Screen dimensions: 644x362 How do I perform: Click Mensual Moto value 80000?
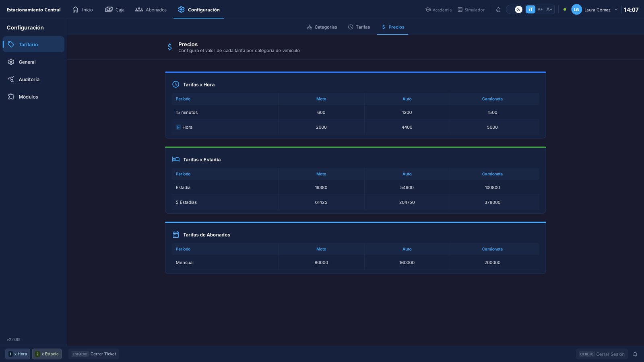coord(321,263)
